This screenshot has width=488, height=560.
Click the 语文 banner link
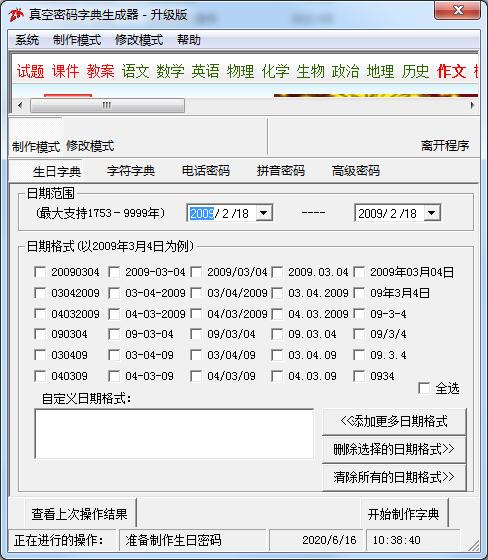(136, 71)
